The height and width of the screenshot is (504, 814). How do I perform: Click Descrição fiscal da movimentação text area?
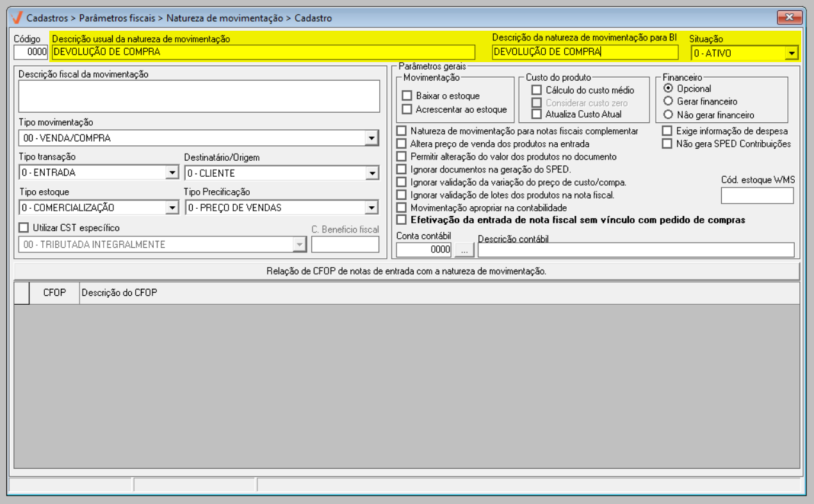click(199, 96)
